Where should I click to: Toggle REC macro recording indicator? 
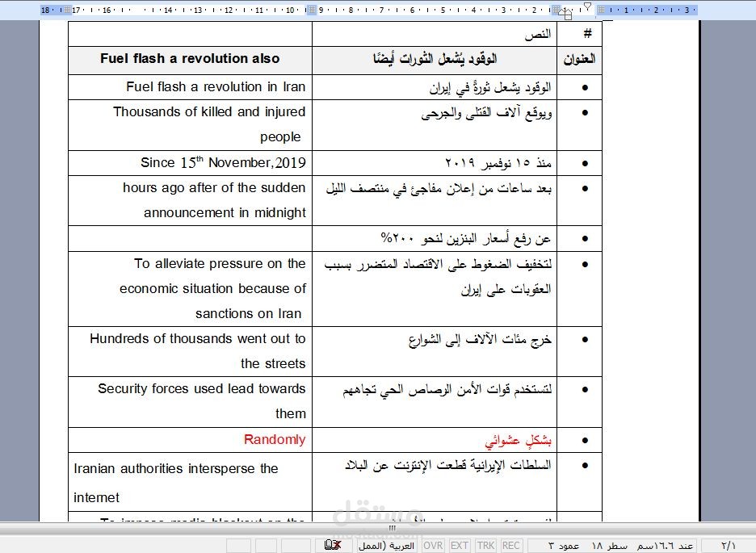(x=510, y=545)
